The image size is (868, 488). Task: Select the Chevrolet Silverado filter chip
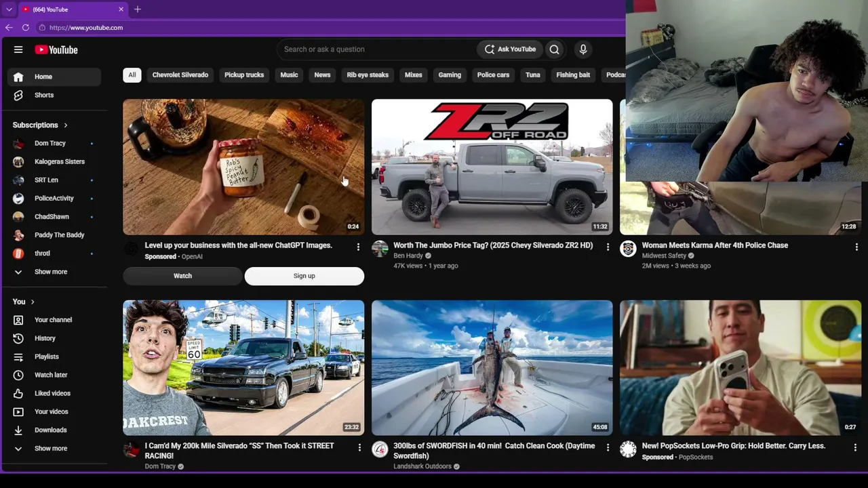tap(180, 75)
